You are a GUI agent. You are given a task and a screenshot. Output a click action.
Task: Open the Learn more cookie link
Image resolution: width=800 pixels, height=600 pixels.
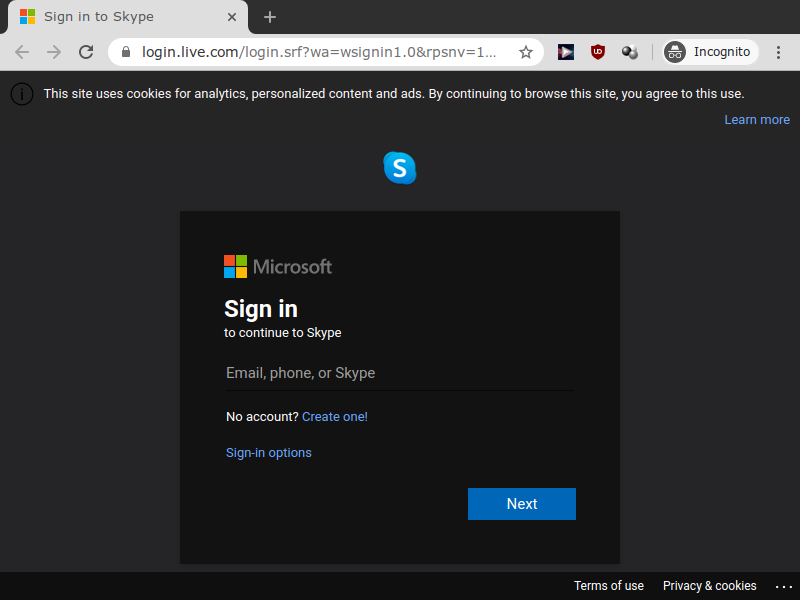[757, 120]
